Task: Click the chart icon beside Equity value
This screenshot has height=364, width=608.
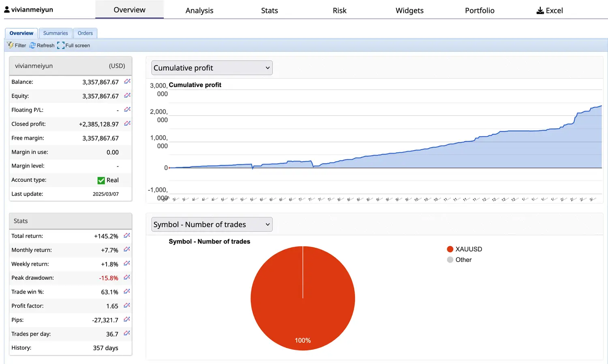Action: [x=127, y=96]
